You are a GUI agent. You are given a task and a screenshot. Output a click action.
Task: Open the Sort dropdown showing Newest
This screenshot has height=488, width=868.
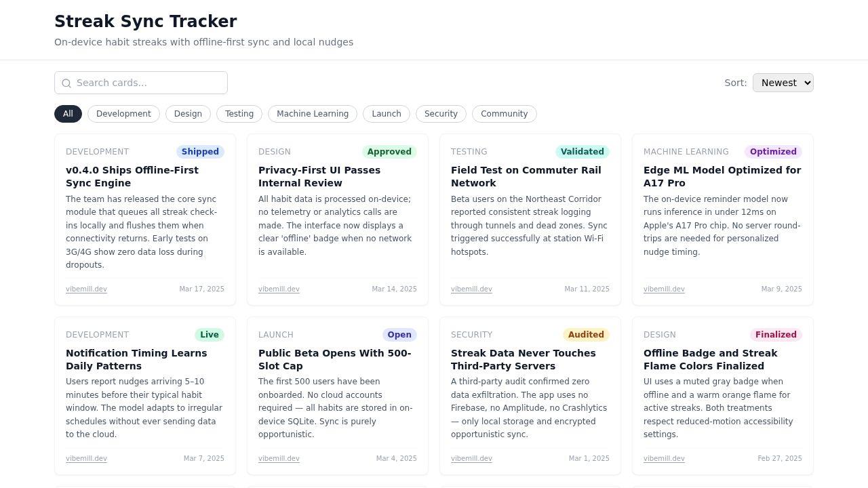point(783,83)
